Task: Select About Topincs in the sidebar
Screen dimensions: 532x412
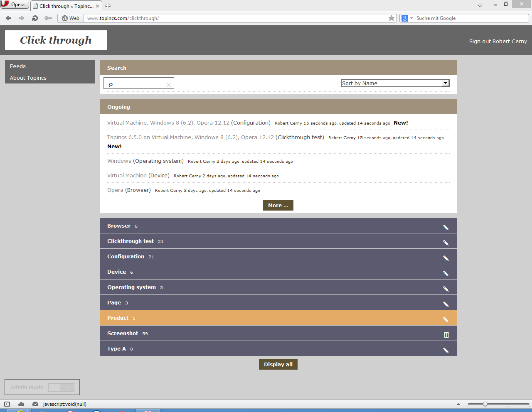Action: (x=28, y=78)
